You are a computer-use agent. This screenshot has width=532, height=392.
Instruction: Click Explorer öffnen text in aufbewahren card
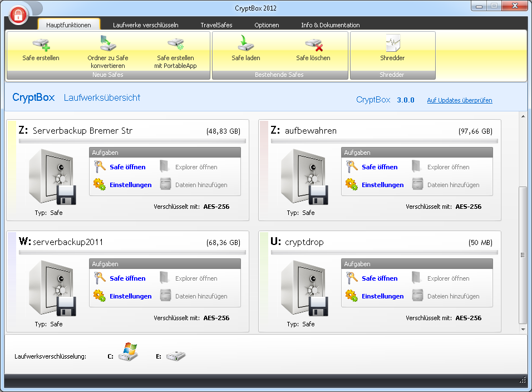(x=448, y=167)
